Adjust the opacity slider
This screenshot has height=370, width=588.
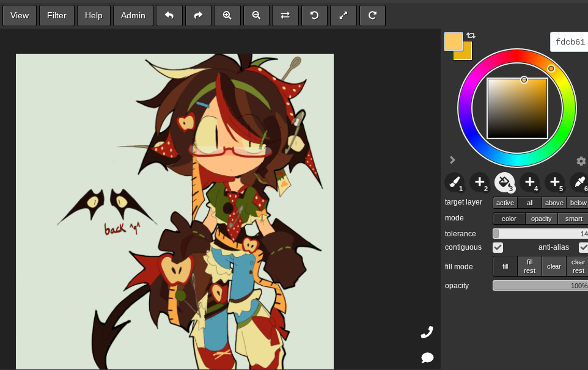click(x=540, y=285)
